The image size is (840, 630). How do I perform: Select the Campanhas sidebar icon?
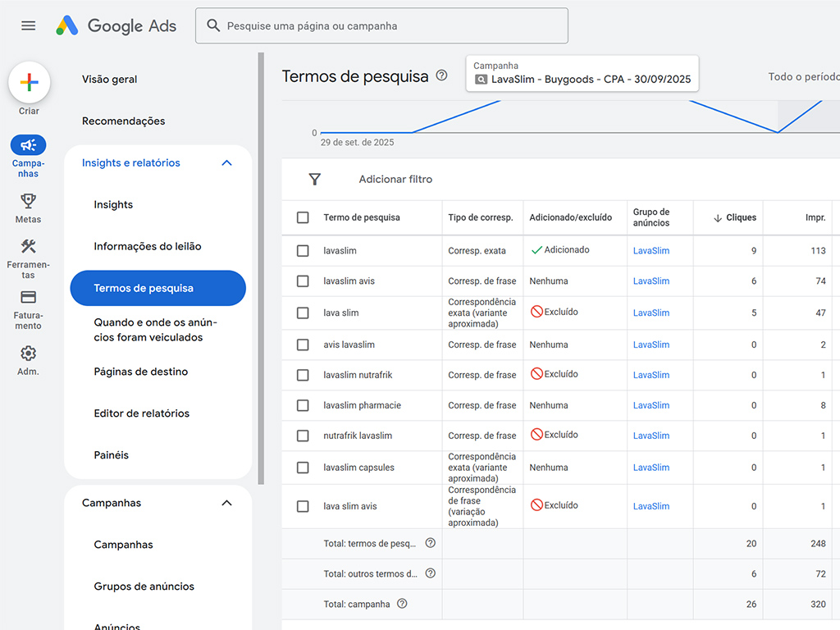coord(28,145)
